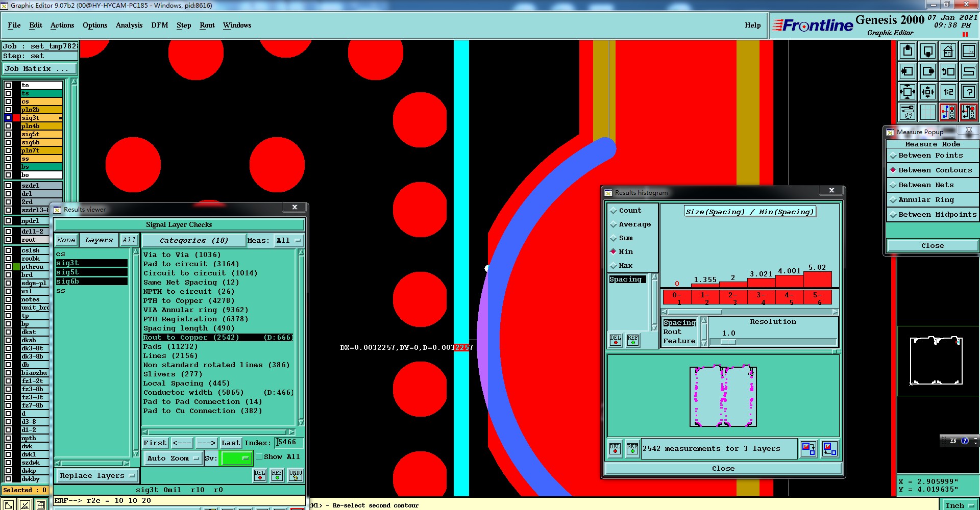Enable the Show All checkbox
This screenshot has height=510, width=980.
(x=259, y=457)
